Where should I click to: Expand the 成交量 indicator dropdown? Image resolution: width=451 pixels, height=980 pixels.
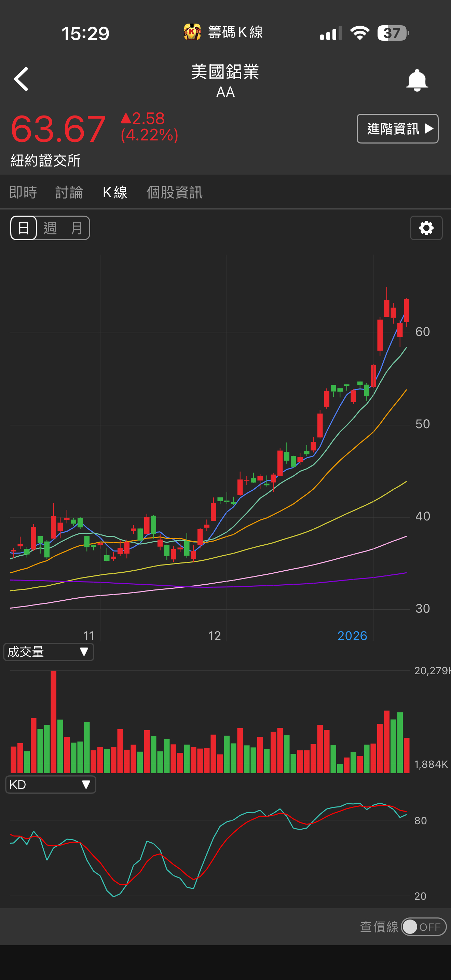pos(49,652)
